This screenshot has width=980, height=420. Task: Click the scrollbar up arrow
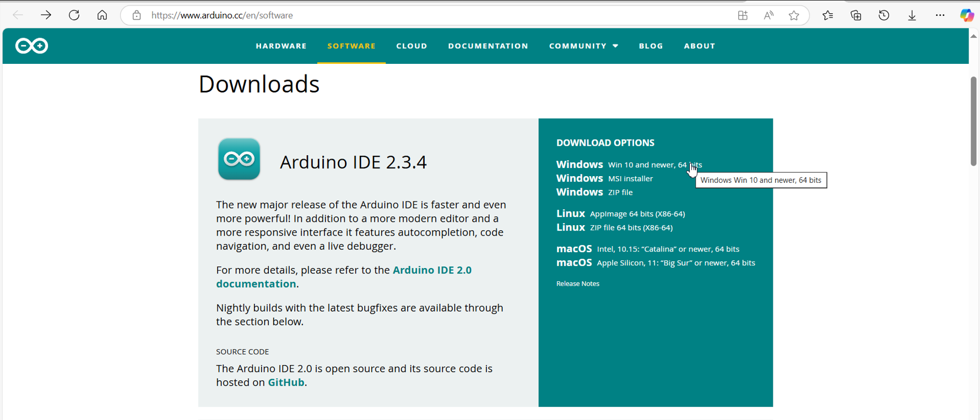(x=973, y=36)
